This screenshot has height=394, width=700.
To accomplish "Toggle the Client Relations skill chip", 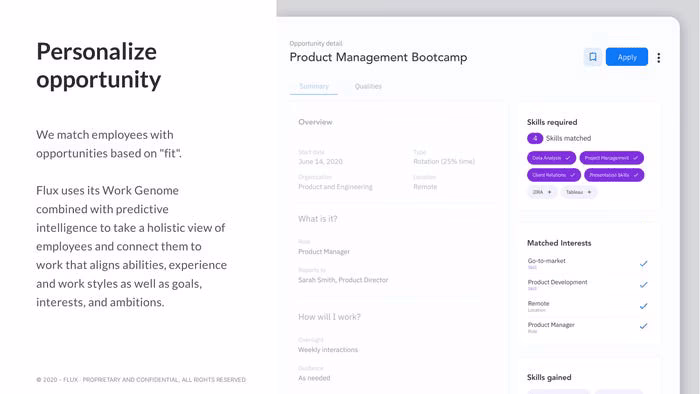I will [x=554, y=175].
